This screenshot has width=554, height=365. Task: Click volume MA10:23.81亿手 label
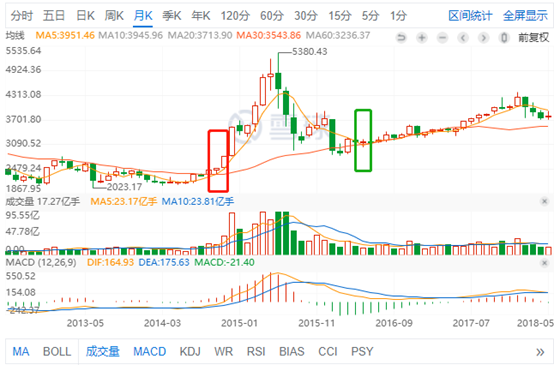(198, 202)
